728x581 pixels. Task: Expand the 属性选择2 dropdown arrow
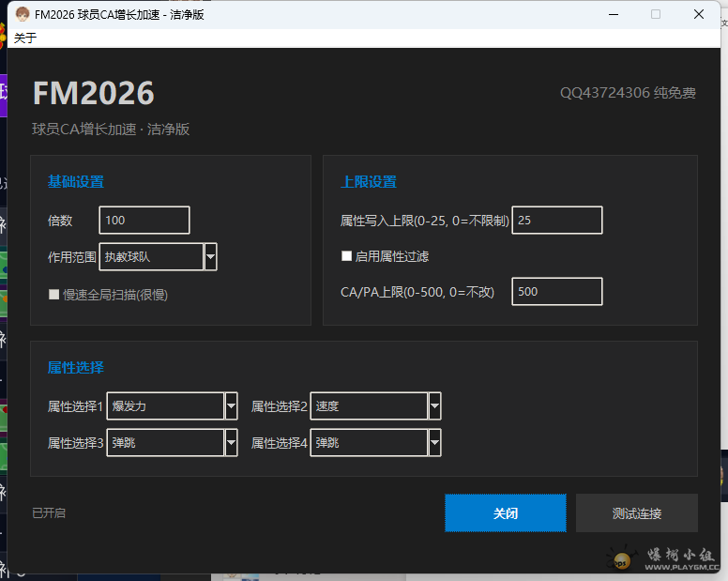point(434,406)
